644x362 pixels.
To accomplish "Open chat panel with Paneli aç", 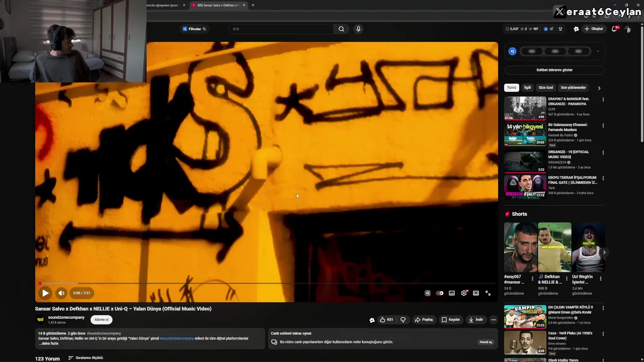I will [x=486, y=342].
